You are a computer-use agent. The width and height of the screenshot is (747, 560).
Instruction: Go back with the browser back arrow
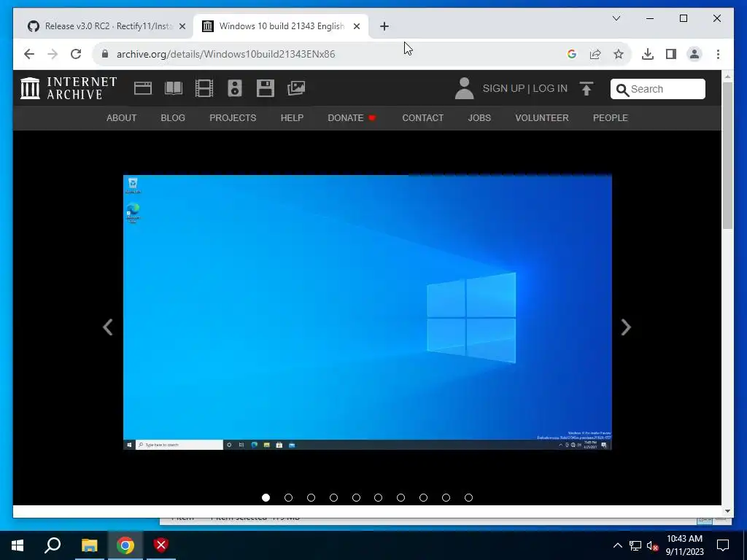pos(29,54)
